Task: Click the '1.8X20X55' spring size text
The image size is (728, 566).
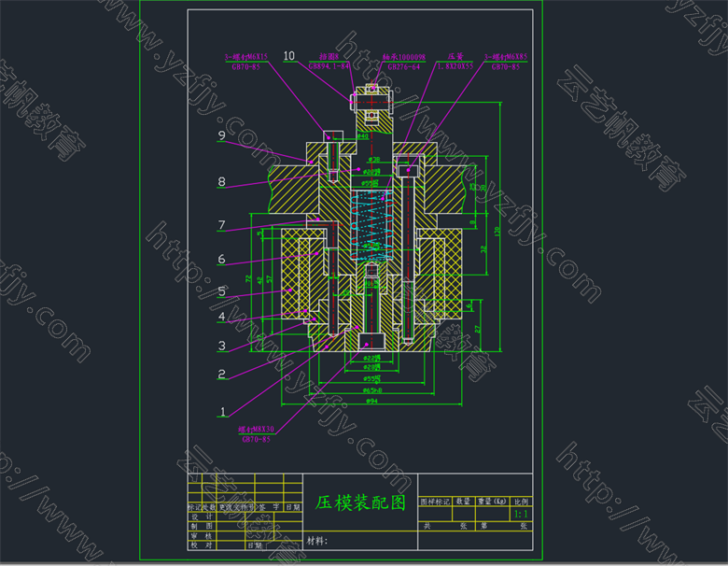Action: pyautogui.click(x=455, y=66)
